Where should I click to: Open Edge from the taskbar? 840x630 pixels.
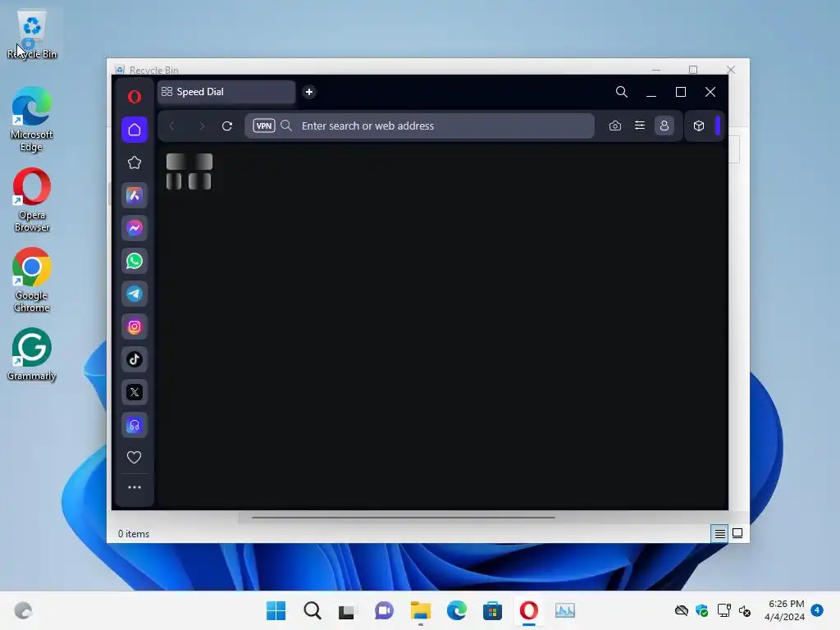pyautogui.click(x=456, y=610)
